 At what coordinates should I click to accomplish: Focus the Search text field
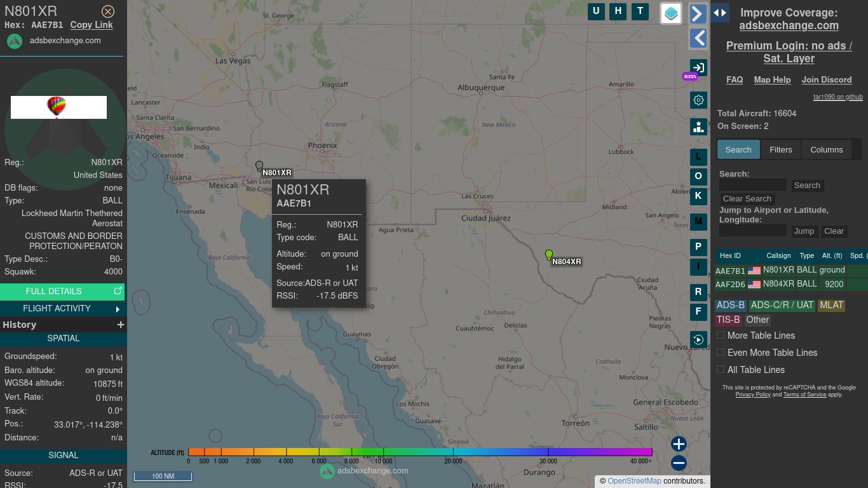click(753, 185)
